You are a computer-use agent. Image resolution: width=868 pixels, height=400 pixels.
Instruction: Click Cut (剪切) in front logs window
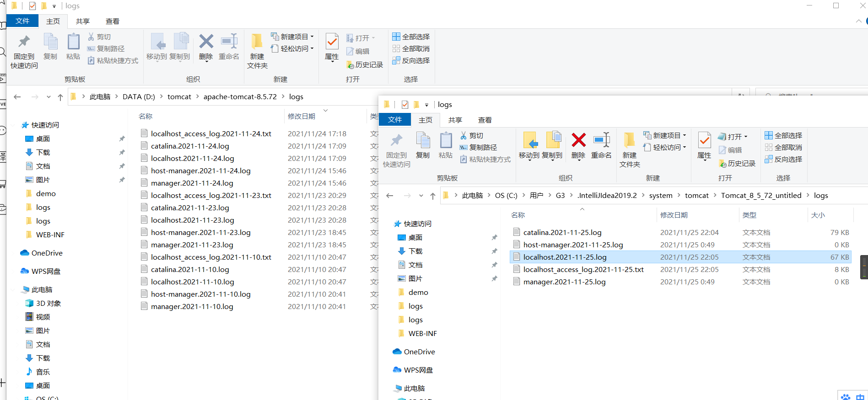[472, 135]
